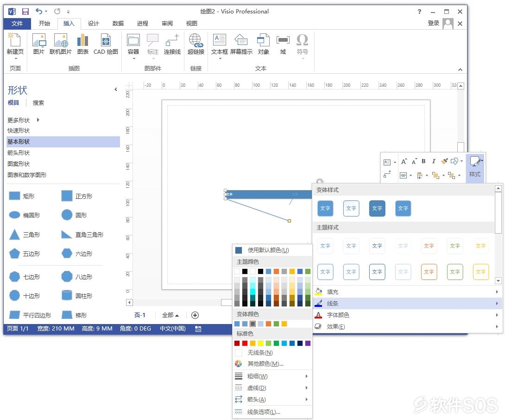Select 快速形状 stencil
This screenshot has width=505, height=420.
(x=63, y=131)
